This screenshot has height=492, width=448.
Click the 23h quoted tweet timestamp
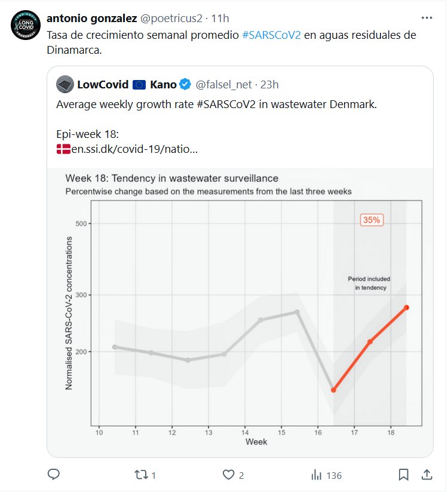click(270, 84)
